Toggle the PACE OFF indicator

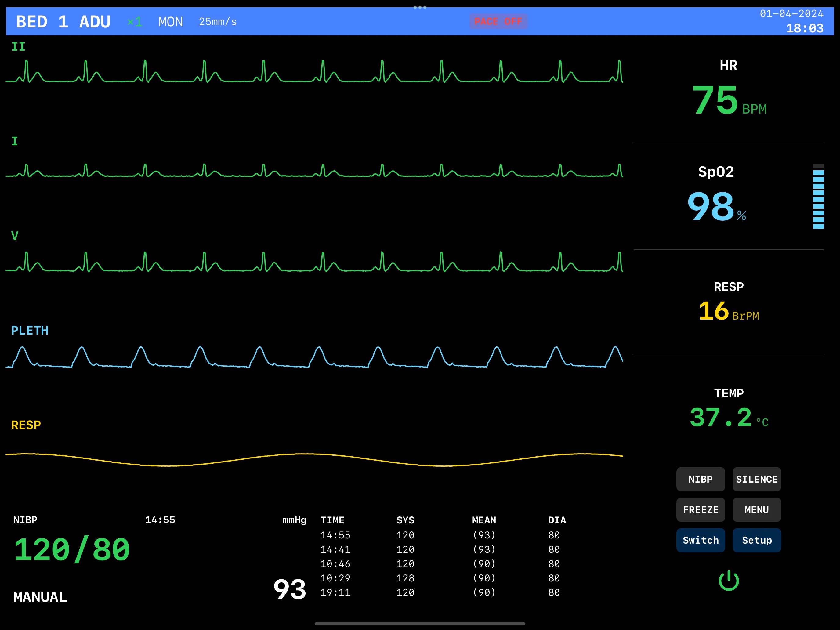[x=498, y=22]
